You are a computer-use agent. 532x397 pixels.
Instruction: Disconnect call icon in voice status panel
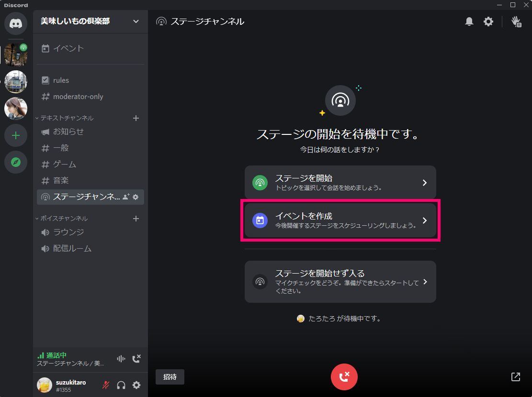point(136,359)
